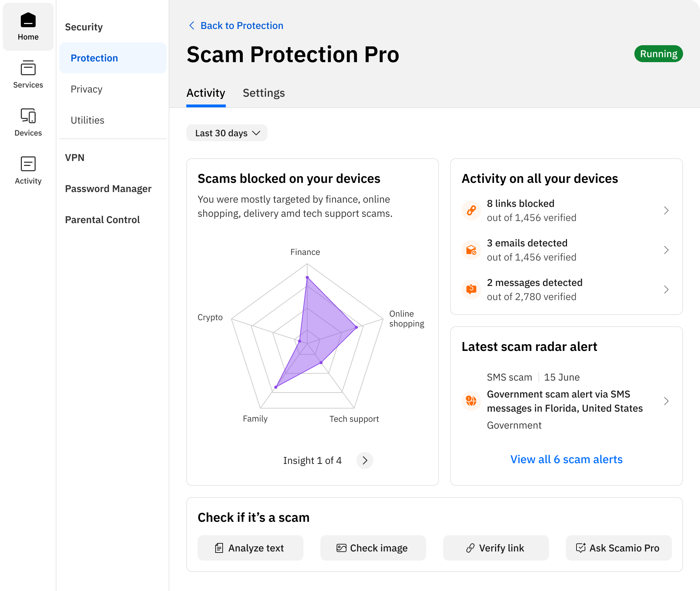Screen dimensions: 700x591
Task: Click the Verify link button
Action: click(496, 548)
